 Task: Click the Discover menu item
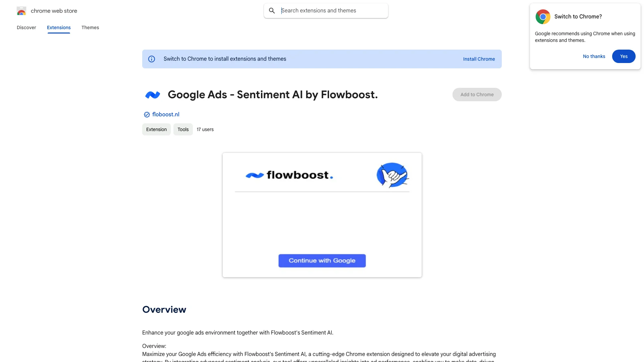tap(26, 27)
